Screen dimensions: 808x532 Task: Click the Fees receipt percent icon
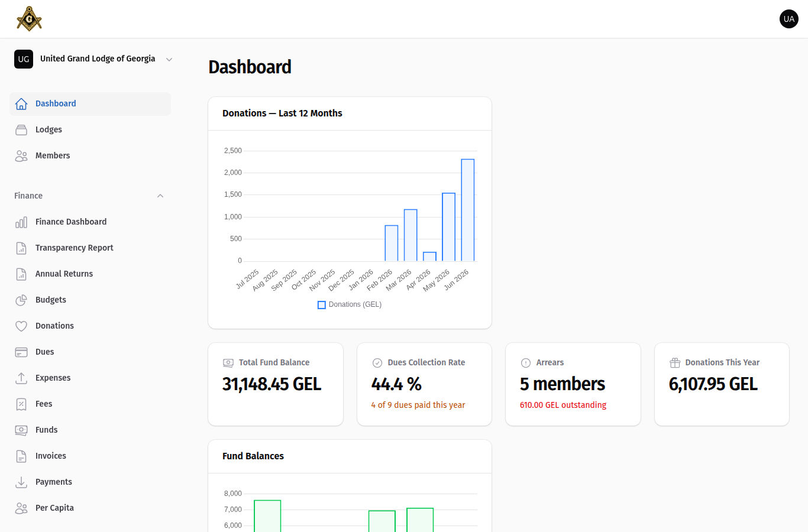pos(21,404)
